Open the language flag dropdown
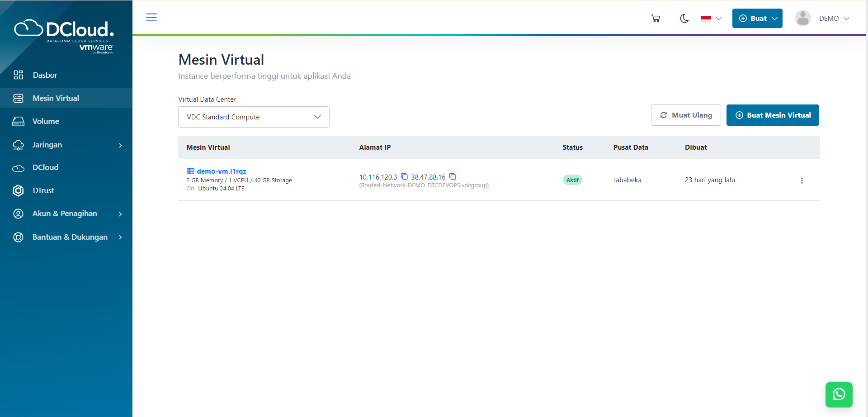The width and height of the screenshot is (868, 417). click(711, 19)
